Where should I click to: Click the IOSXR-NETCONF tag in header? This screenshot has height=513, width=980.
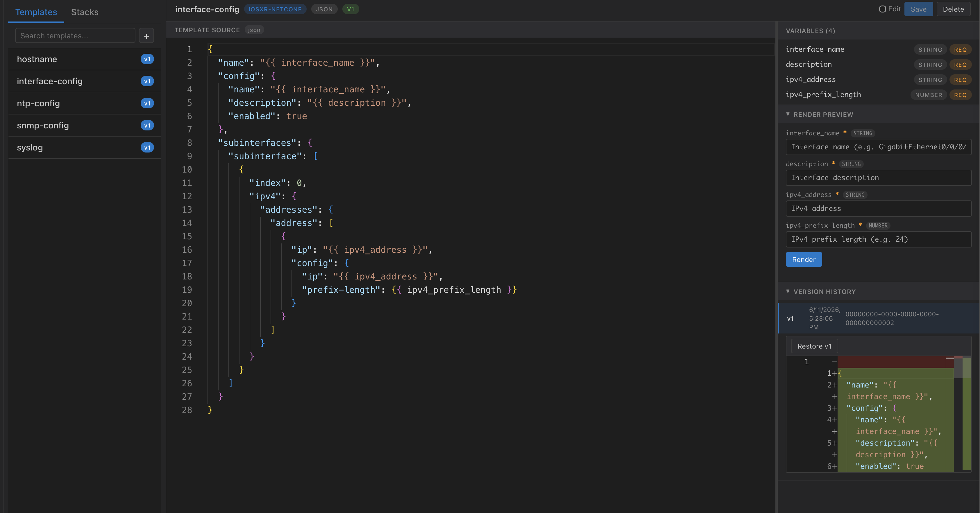275,9
